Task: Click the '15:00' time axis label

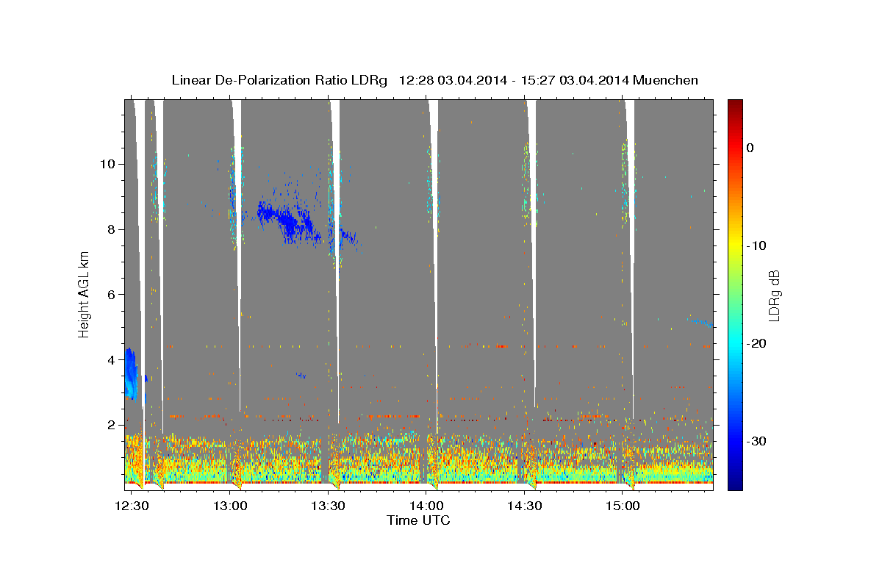Action: (x=623, y=506)
